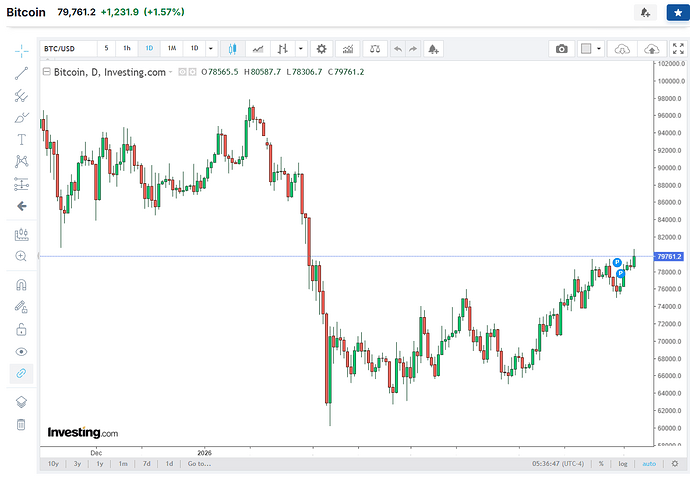This screenshot has height=477, width=690.
Task: Open scale settings gear at bottom right
Action: pyautogui.click(x=675, y=463)
